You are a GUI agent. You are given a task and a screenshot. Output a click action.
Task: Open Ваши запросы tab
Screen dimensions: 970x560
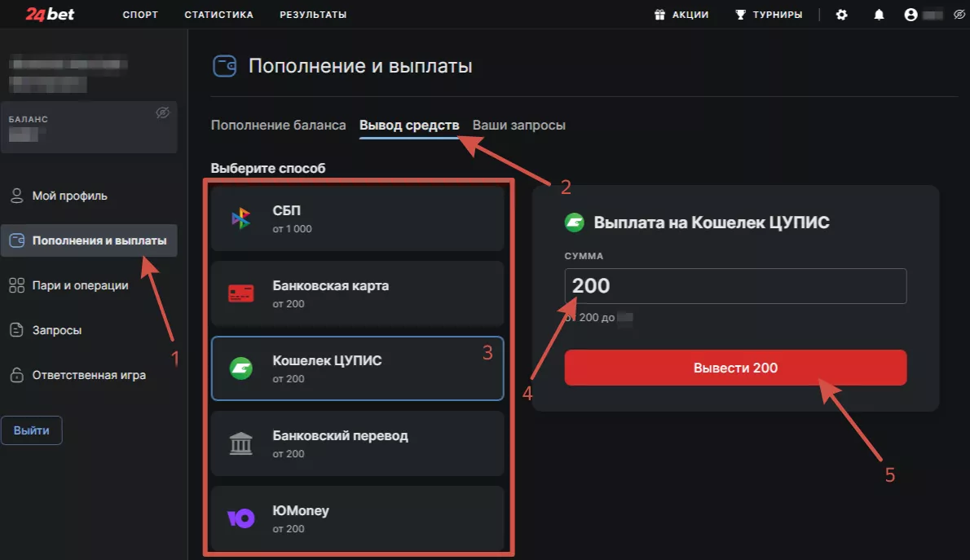(518, 126)
